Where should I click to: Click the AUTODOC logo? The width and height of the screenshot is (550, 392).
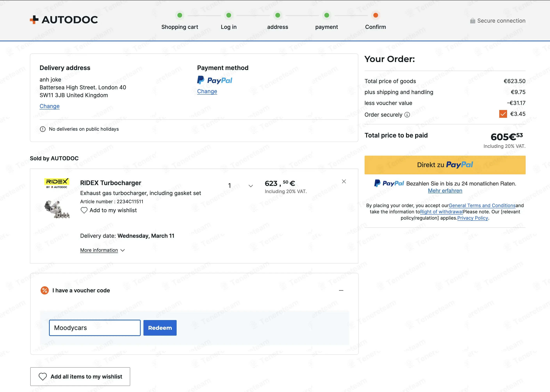pyautogui.click(x=64, y=20)
